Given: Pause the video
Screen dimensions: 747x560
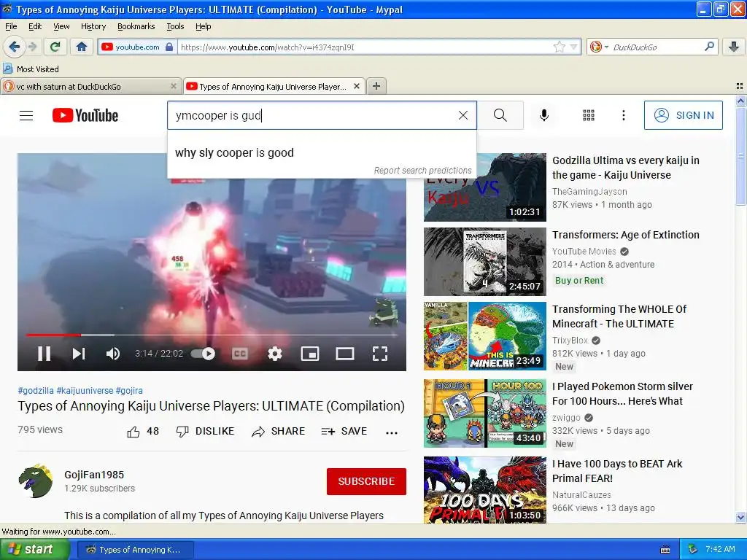Looking at the screenshot, I should point(44,354).
